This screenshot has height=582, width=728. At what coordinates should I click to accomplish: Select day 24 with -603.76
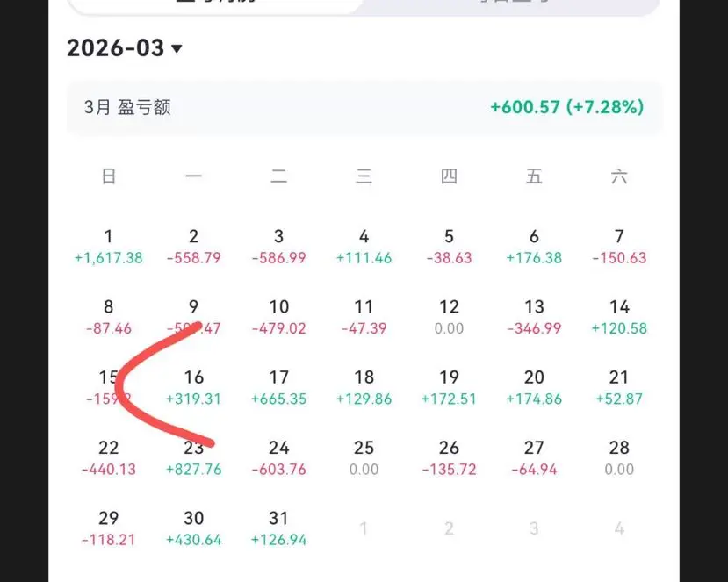pyautogui.click(x=279, y=458)
